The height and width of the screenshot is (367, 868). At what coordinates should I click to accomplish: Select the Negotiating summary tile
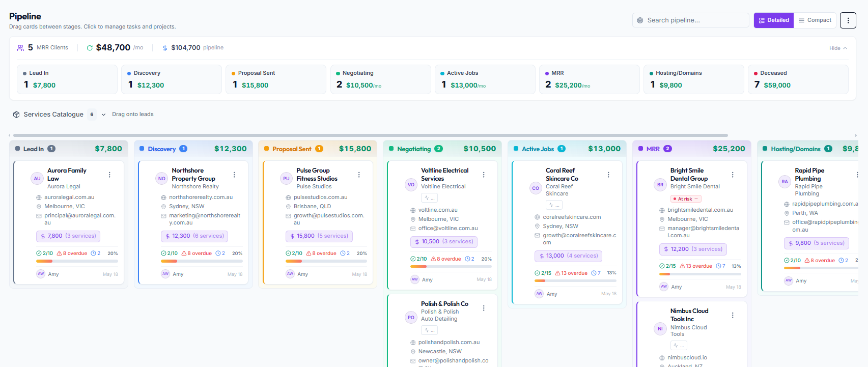pos(381,79)
